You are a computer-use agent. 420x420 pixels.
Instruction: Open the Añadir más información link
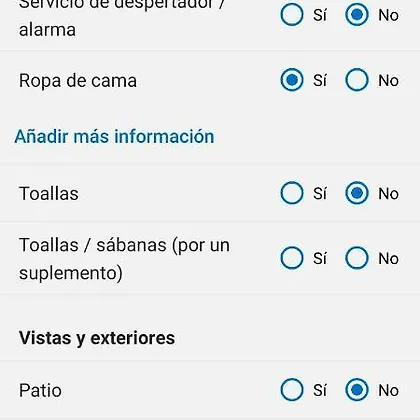click(114, 137)
